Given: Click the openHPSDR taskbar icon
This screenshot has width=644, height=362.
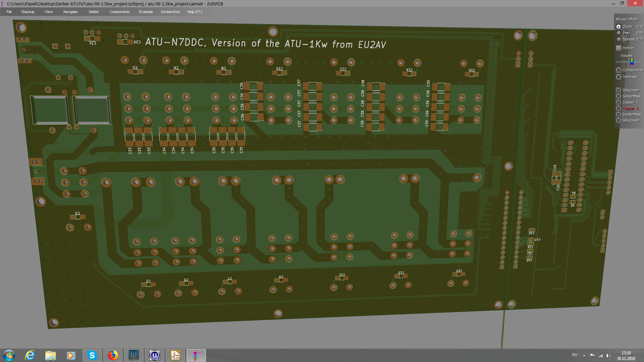Looking at the screenshot, I should coord(133,355).
